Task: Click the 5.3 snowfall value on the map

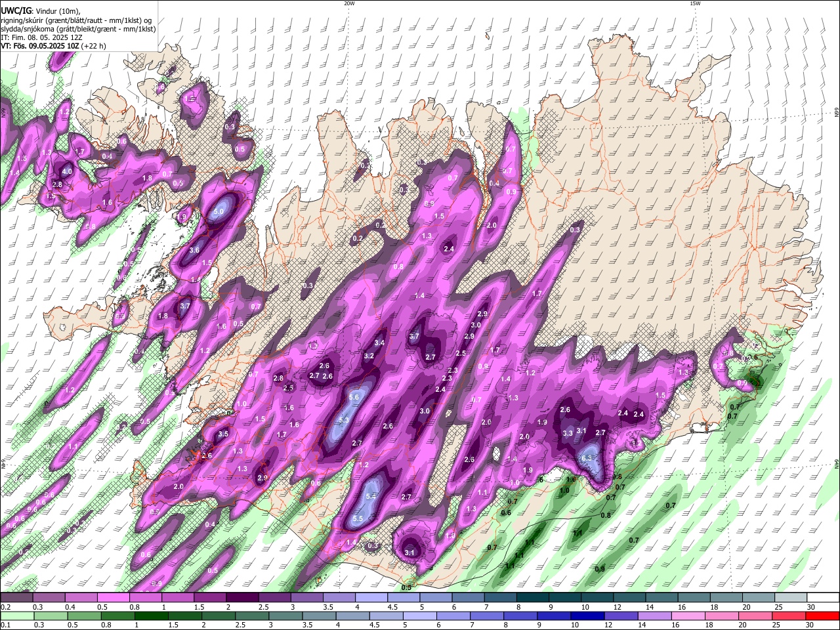Action: [343, 420]
